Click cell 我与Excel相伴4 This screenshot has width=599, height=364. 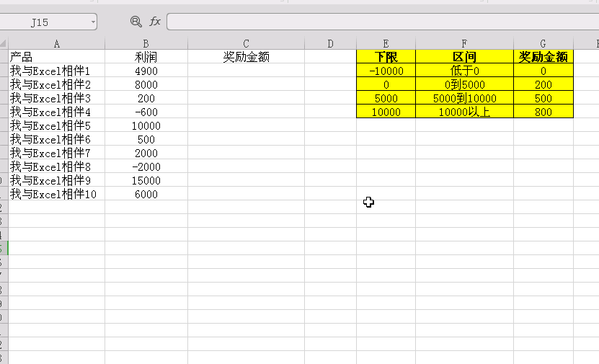click(x=56, y=112)
